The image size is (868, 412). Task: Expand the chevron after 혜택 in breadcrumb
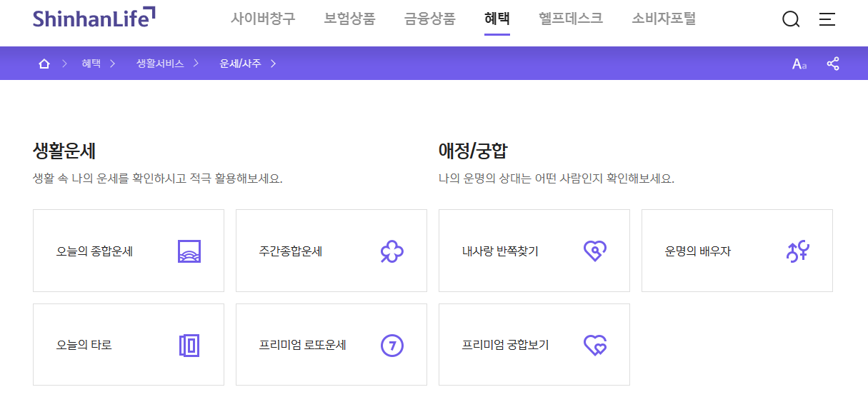112,63
